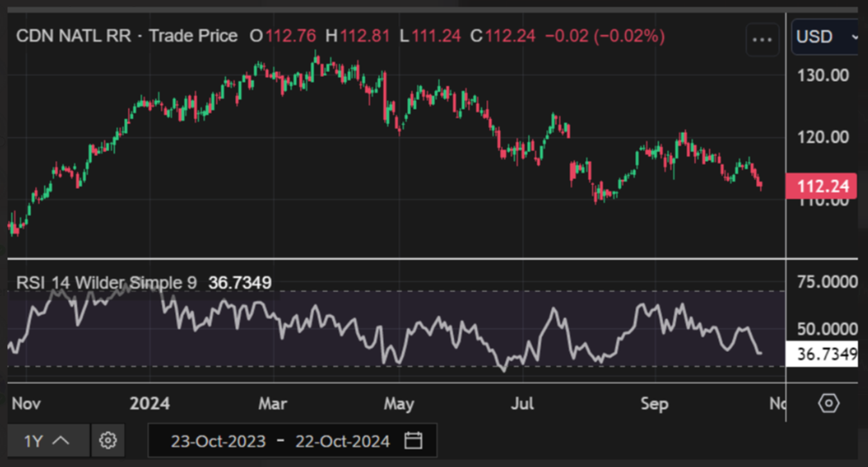
Task: Click the "May" time axis label
Action: [399, 404]
